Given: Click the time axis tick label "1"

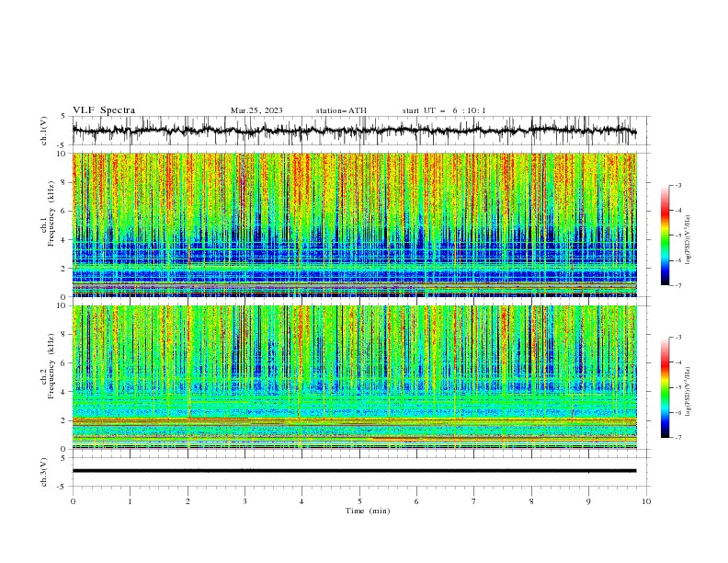Looking at the screenshot, I should 130,501.
